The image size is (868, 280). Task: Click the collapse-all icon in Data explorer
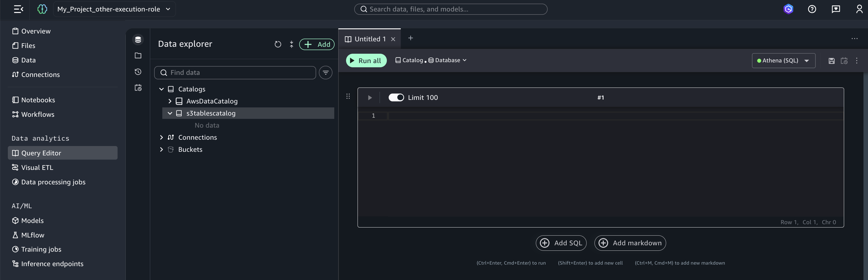coord(291,44)
